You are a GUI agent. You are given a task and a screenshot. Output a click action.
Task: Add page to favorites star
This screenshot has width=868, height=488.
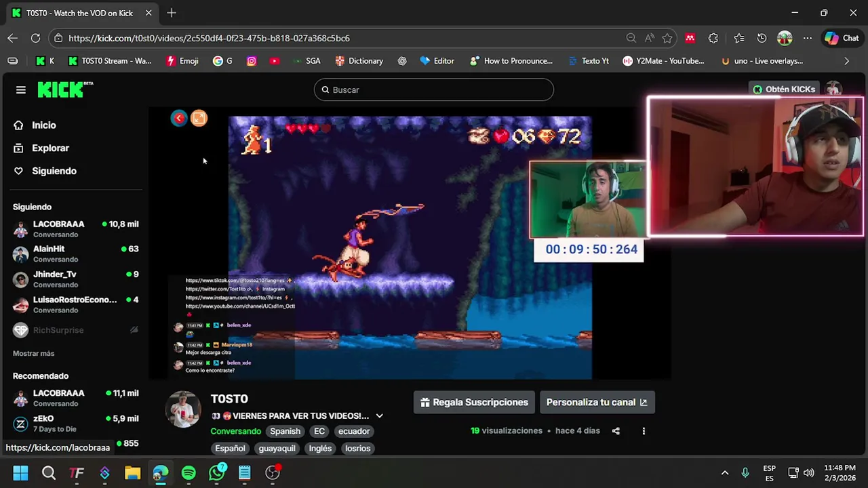667,38
